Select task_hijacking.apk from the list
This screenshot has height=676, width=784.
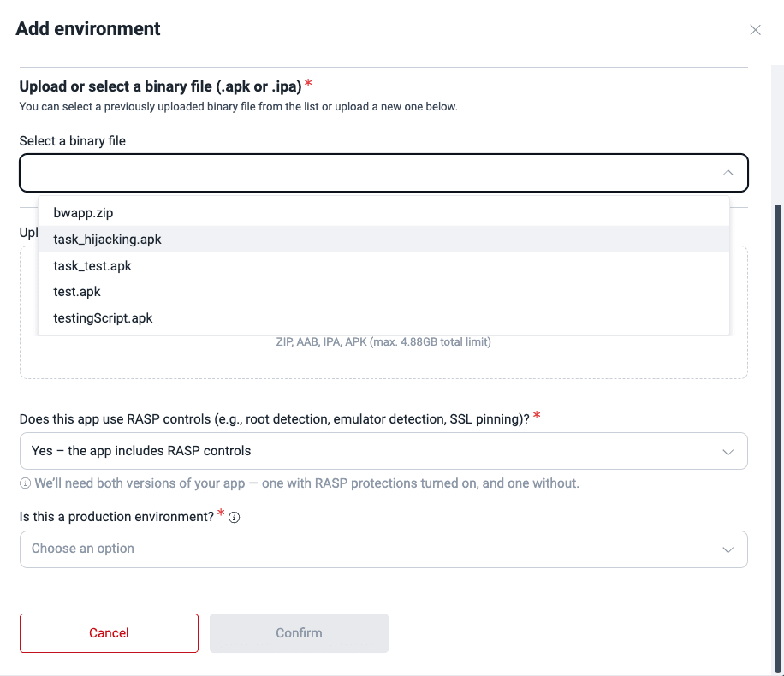coord(107,239)
